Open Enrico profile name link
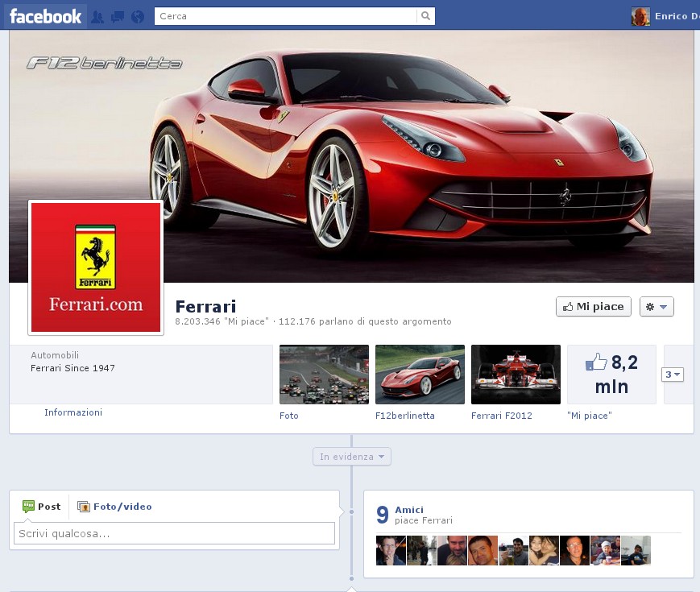This screenshot has width=700, height=592. [677, 16]
